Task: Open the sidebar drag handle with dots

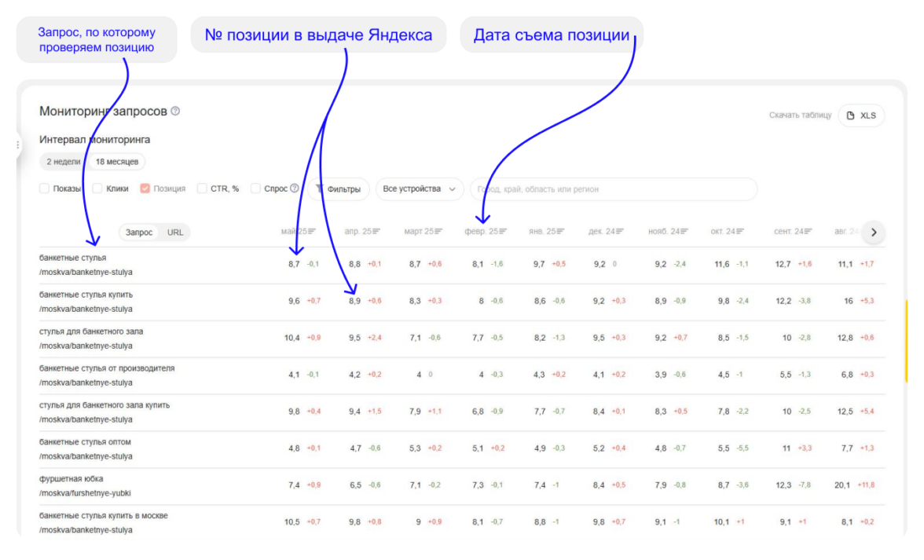Action: [x=18, y=145]
